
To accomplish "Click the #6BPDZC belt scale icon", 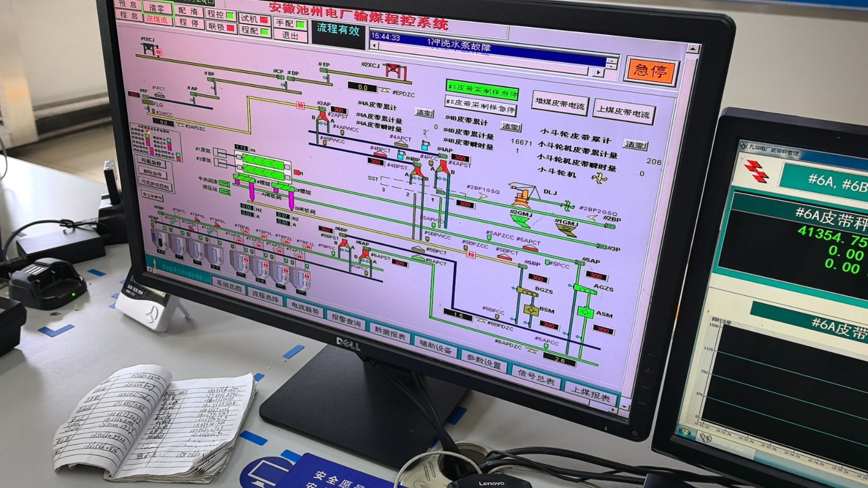I will click(481, 320).
